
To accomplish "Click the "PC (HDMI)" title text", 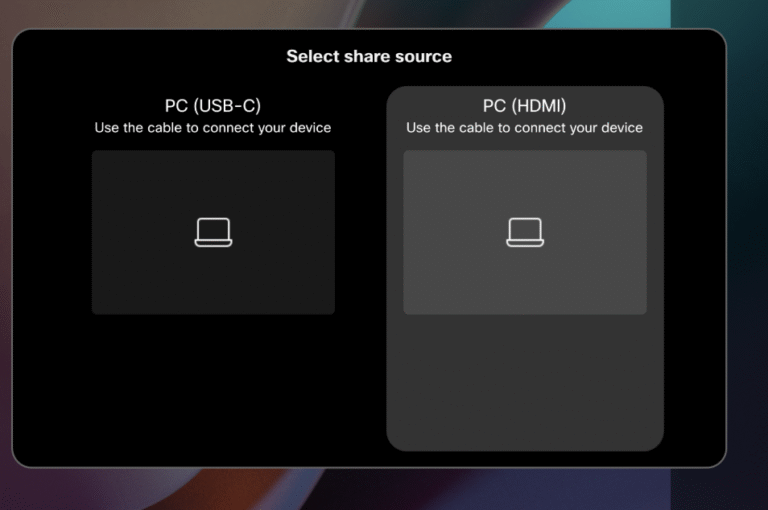I will click(525, 106).
